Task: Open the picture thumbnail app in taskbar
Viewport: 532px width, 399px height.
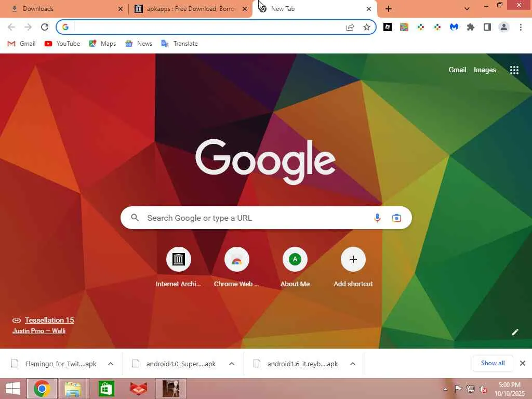Action: point(171,389)
